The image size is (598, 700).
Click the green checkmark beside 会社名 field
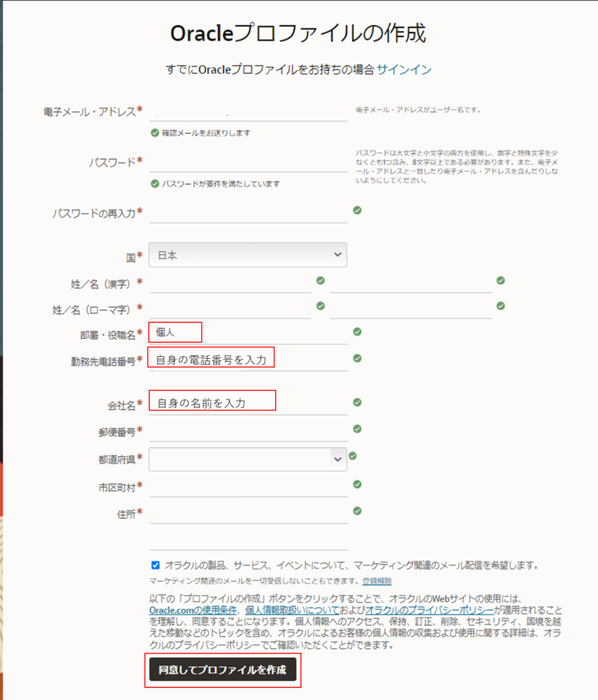click(x=356, y=403)
